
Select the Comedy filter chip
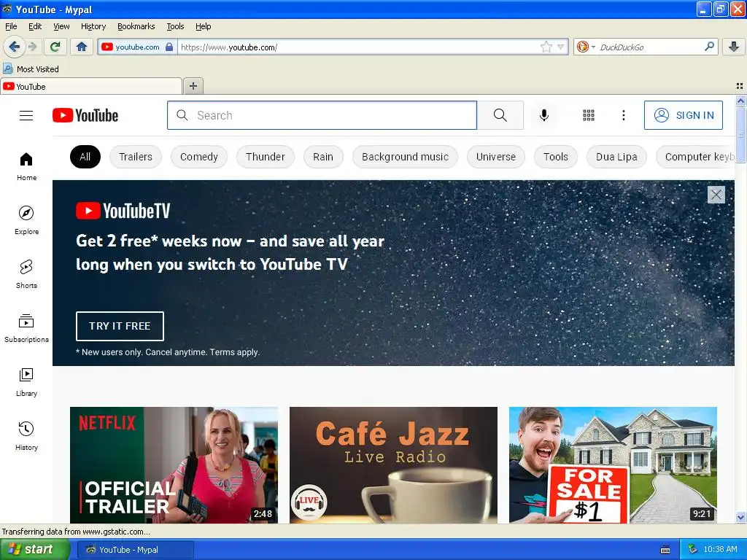pyautogui.click(x=198, y=157)
